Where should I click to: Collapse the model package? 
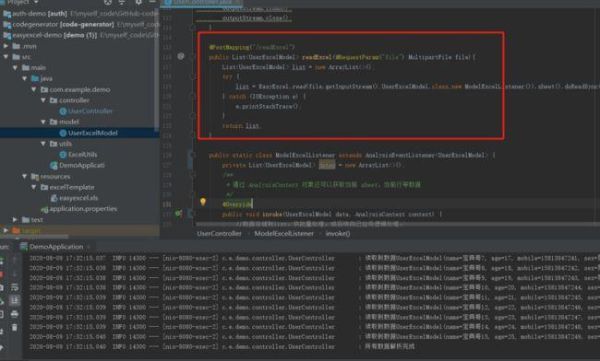point(43,122)
